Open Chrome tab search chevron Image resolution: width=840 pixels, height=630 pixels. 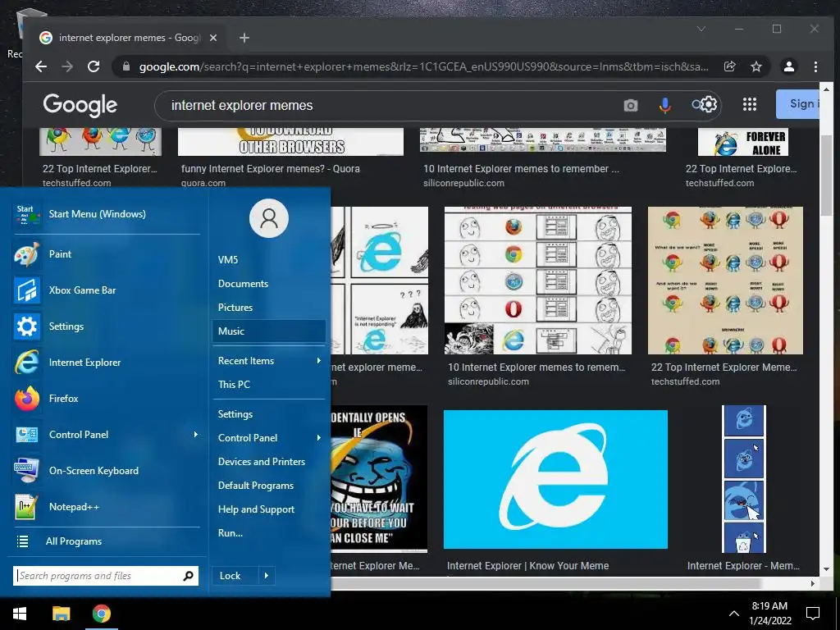click(x=701, y=29)
